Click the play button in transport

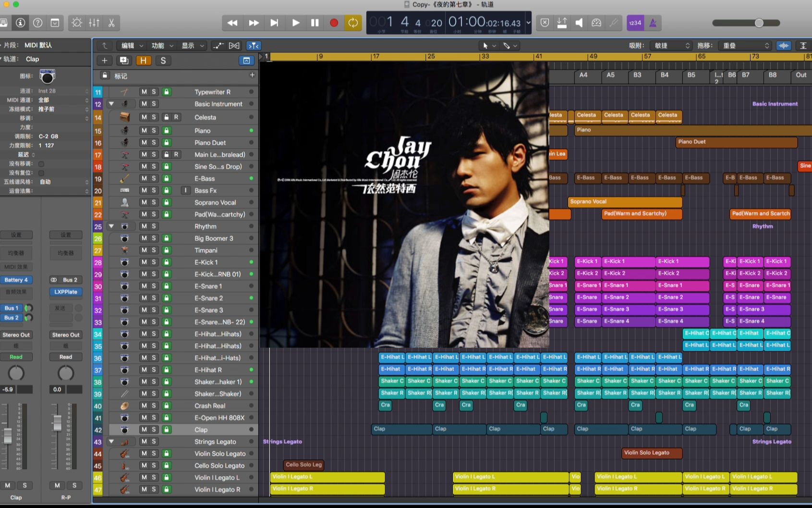click(x=296, y=23)
